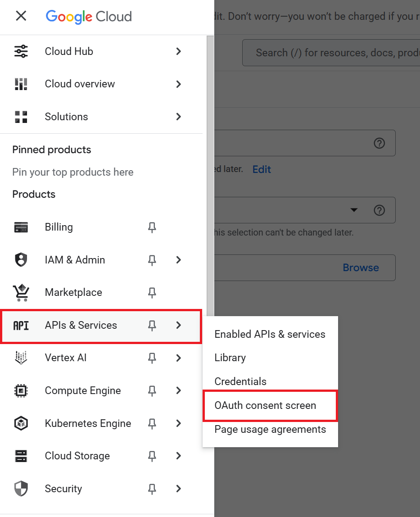Image resolution: width=420 pixels, height=517 pixels.
Task: Close the navigation menu with X icon
Action: pyautogui.click(x=21, y=16)
